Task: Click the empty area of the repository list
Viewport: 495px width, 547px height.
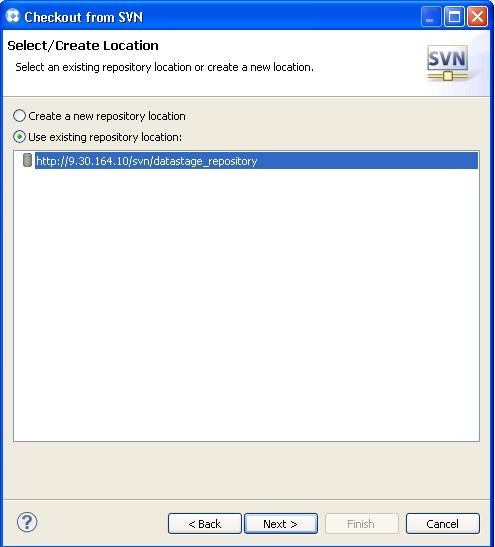Action: coord(246,305)
